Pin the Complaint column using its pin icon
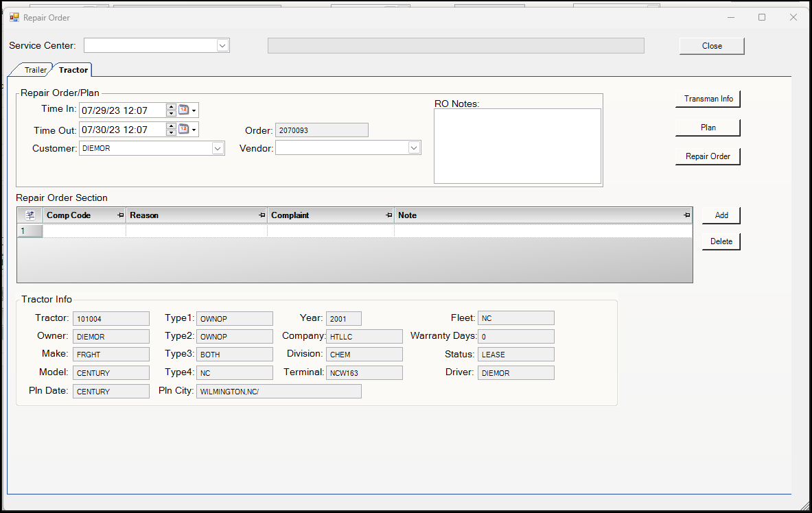 coord(389,215)
